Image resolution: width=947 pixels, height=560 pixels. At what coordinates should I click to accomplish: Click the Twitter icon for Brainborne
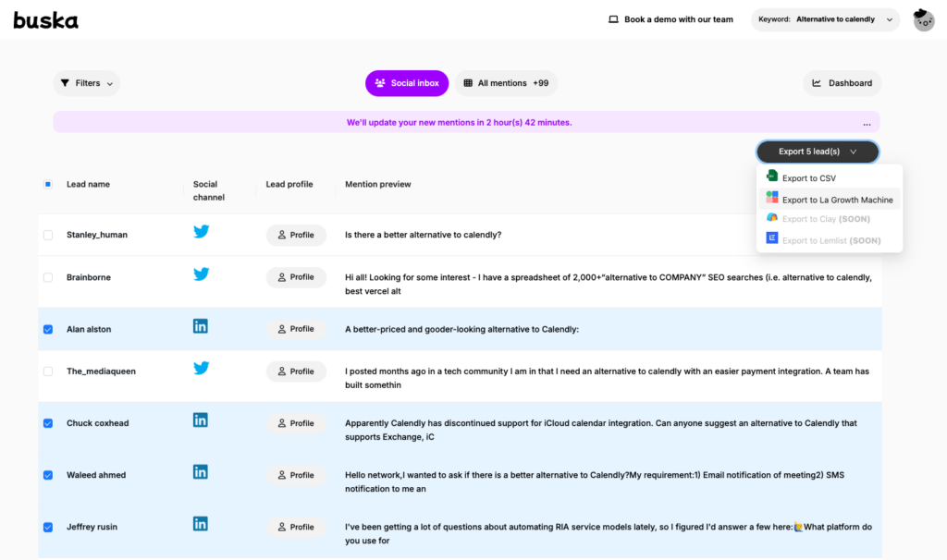click(201, 274)
